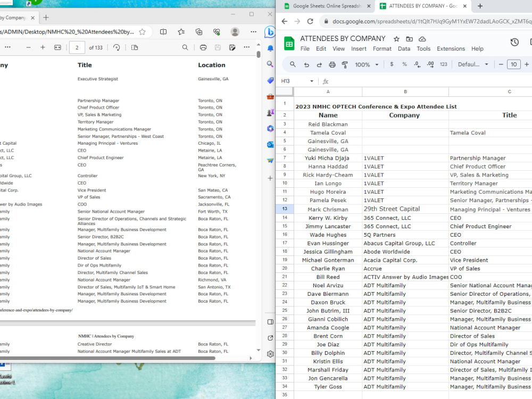
Task: Click the undo arrow in Sheets toolbar
Action: tap(306, 64)
